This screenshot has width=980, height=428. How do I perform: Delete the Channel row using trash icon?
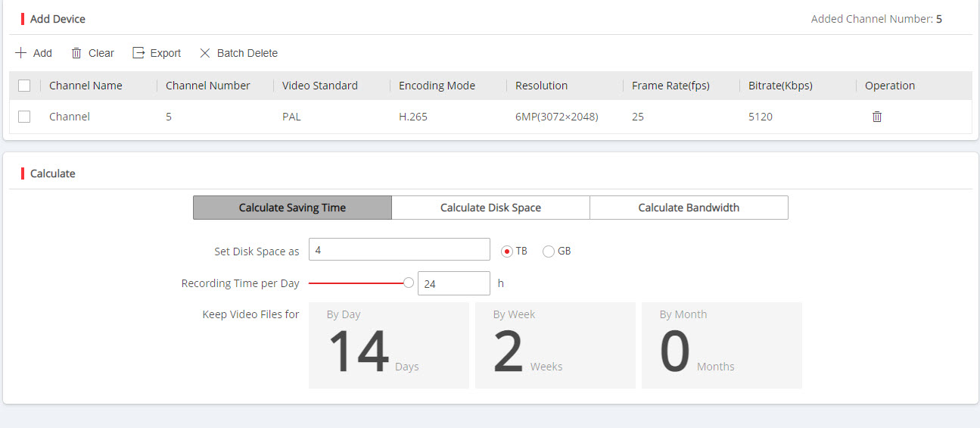pos(877,117)
